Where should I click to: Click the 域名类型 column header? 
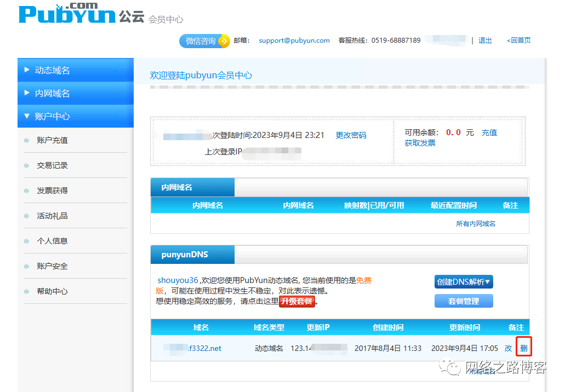269,327
